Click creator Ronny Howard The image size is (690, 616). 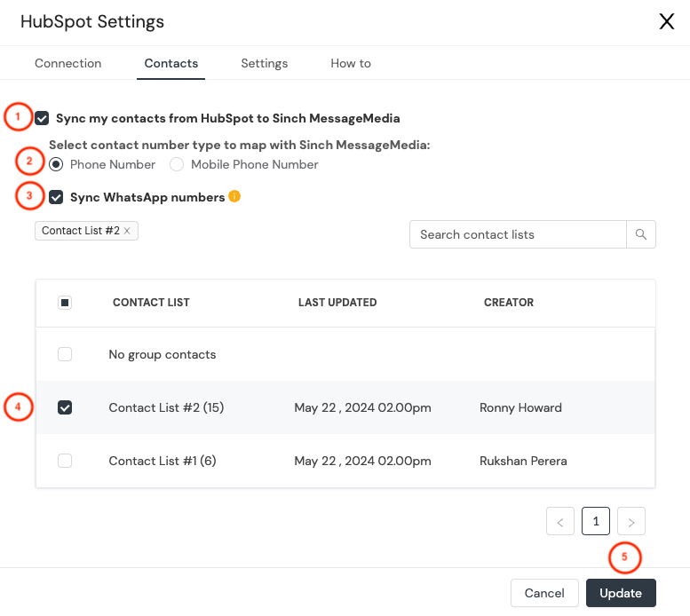coord(520,407)
